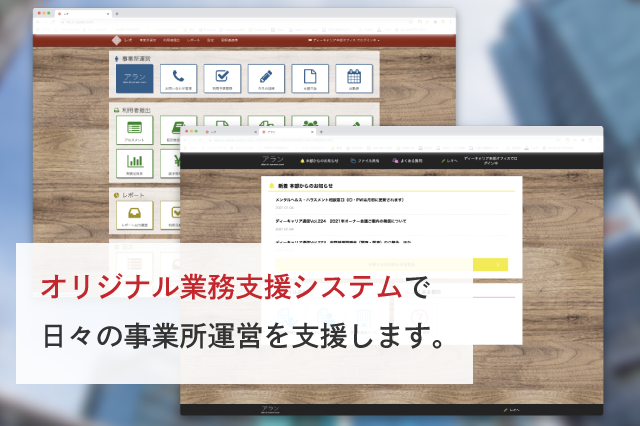The width and height of the screenshot is (640, 426).
Task: Click the diamond logo in red navbar
Action: click(x=116, y=39)
